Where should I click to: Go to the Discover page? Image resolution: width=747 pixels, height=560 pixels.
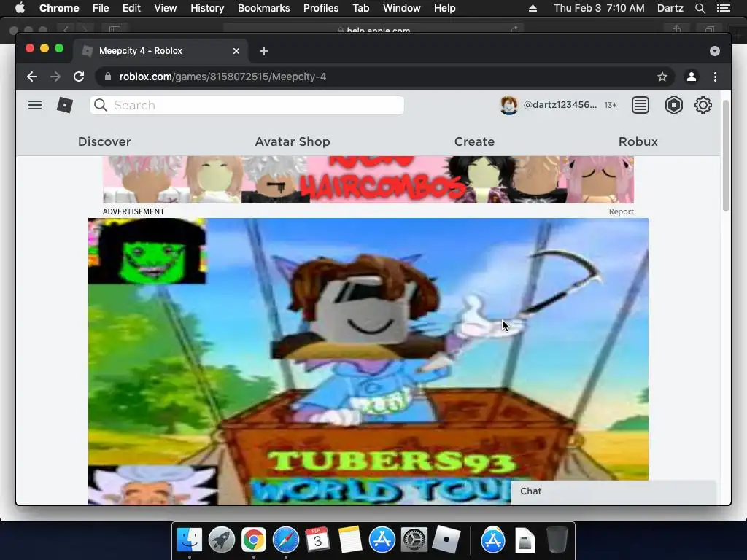coord(104,141)
